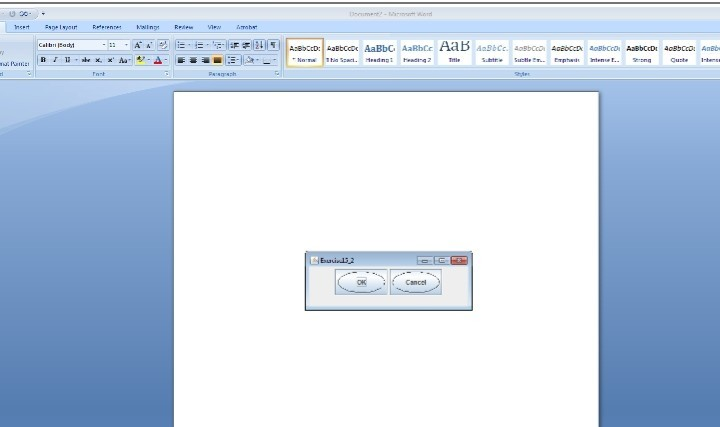Viewport: 720px width, 427px height.
Task: Apply the Strong style
Action: (641, 52)
